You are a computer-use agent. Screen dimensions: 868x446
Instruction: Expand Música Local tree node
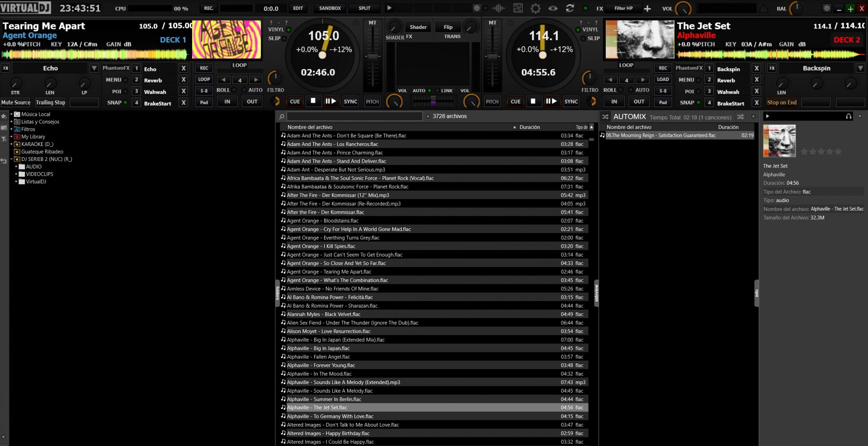coord(11,114)
